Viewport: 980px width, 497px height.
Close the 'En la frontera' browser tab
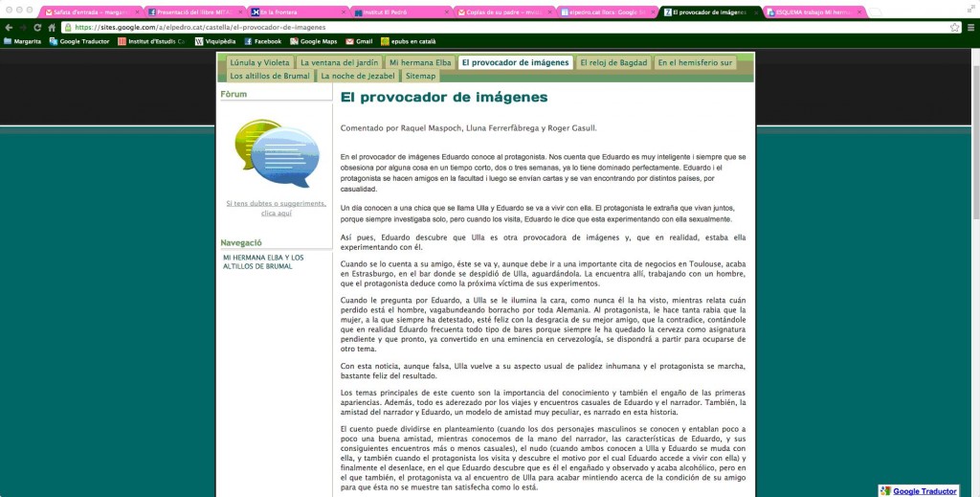342,12
